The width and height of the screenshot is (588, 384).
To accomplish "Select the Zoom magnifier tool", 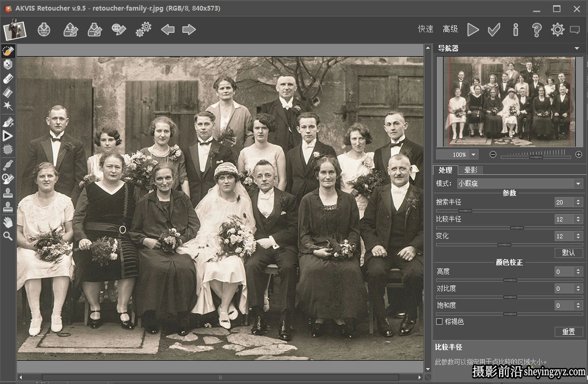I will [x=8, y=236].
